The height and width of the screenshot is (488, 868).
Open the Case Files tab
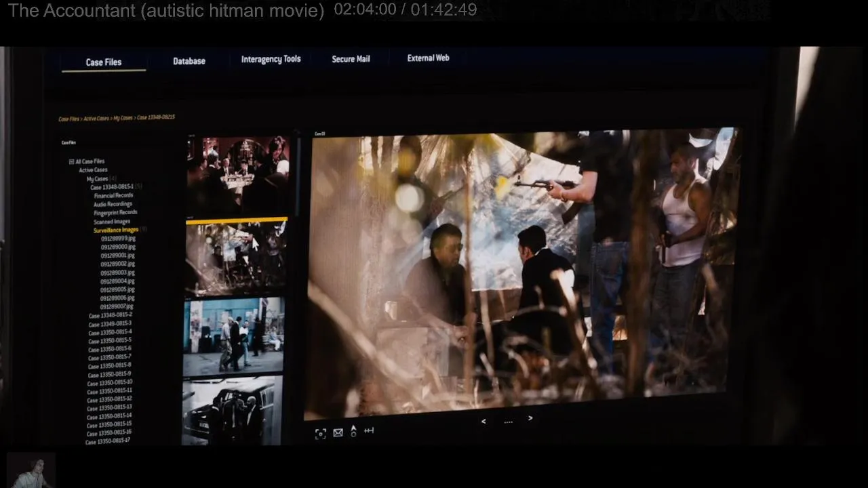coord(104,62)
